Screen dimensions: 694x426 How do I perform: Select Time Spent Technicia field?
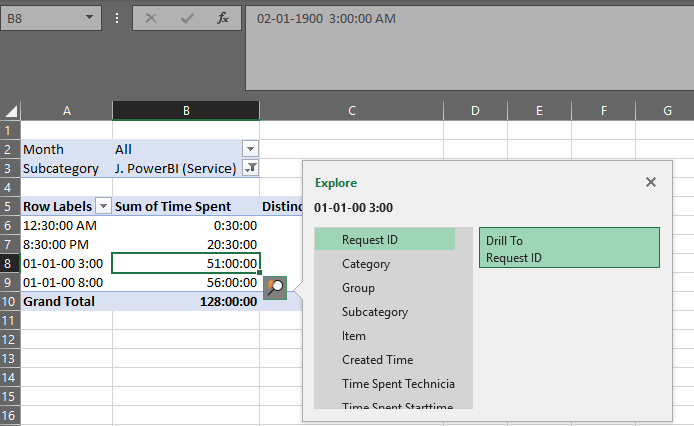[x=385, y=383]
